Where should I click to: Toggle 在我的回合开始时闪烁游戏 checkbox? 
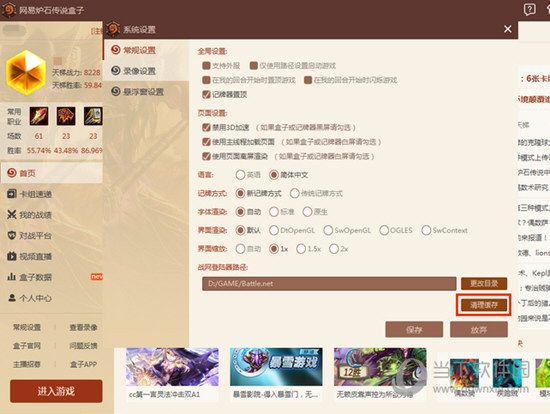(308, 80)
